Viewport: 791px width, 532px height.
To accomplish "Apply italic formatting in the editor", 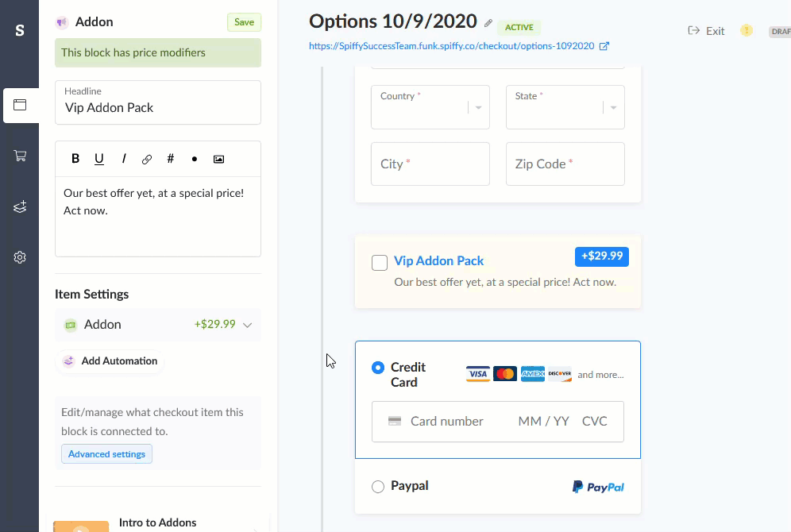I will tap(124, 159).
